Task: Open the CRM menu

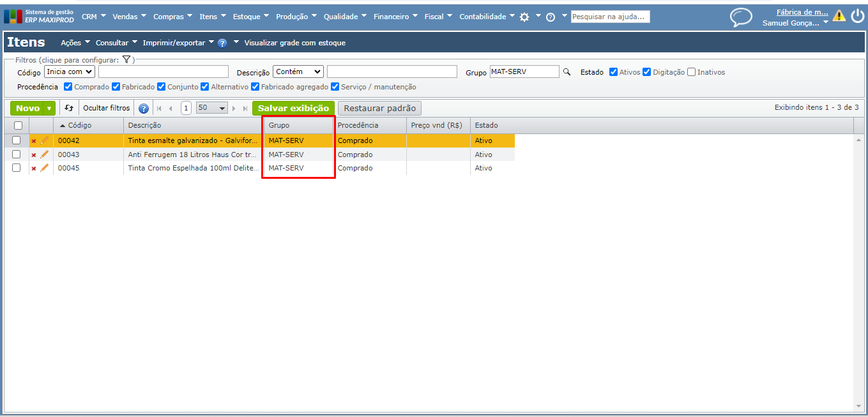Action: 94,17
